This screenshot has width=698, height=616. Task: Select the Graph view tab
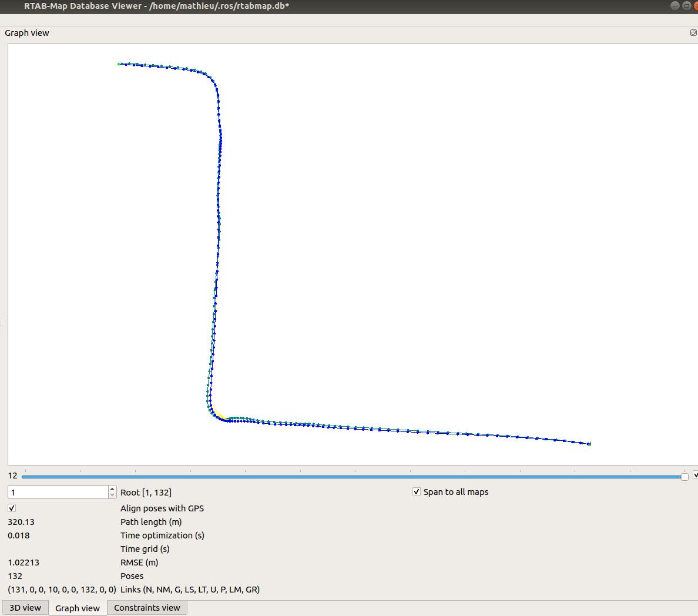tap(78, 608)
